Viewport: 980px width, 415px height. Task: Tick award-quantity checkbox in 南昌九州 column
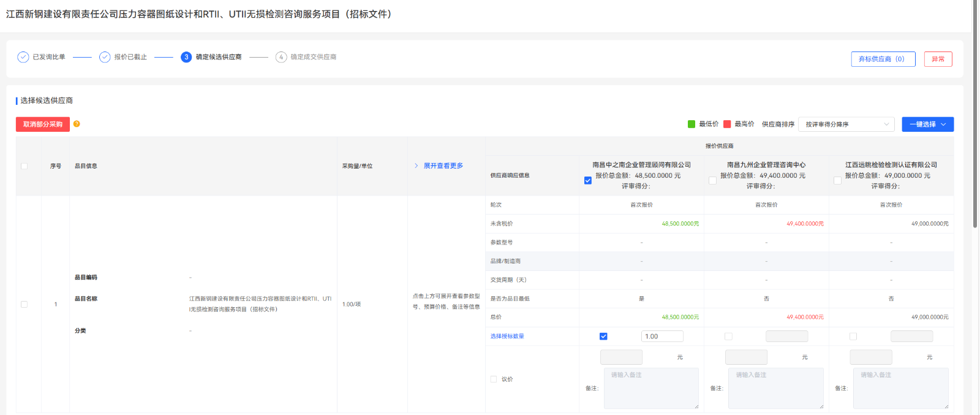(728, 337)
